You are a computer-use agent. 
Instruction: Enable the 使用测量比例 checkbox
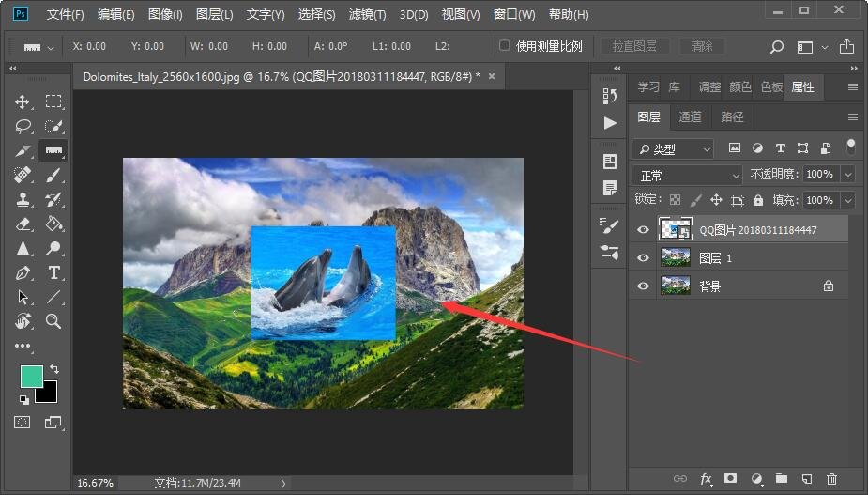(x=504, y=45)
